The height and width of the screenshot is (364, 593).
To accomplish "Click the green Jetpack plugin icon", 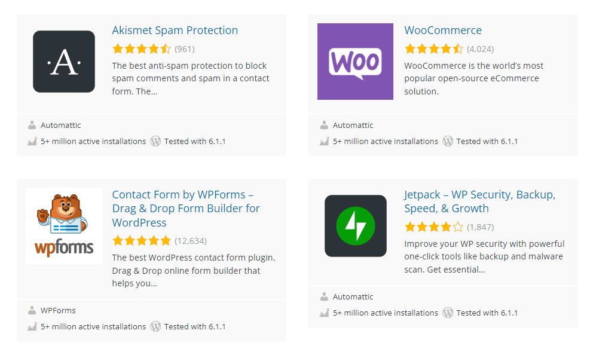I will 355,225.
